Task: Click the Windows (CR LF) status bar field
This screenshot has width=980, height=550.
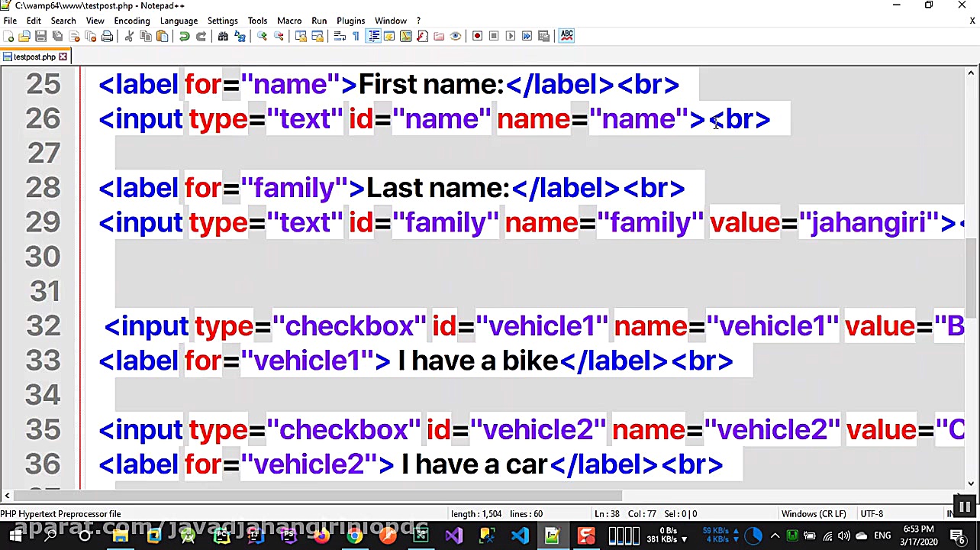Action: tap(813, 514)
